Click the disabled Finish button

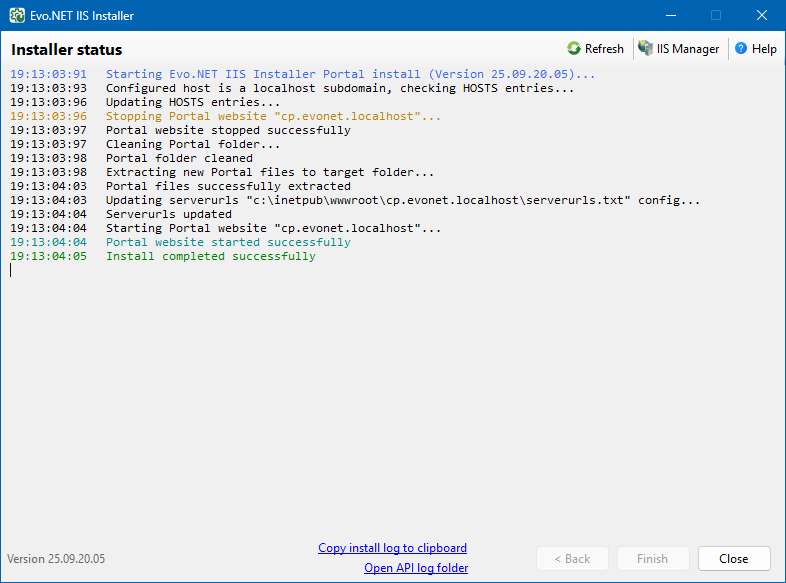click(651, 559)
